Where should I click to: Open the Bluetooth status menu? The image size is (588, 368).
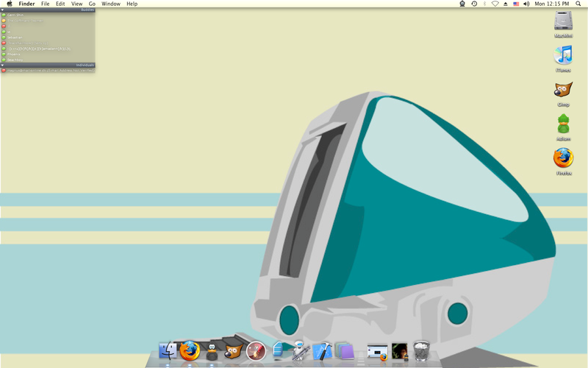tap(484, 4)
